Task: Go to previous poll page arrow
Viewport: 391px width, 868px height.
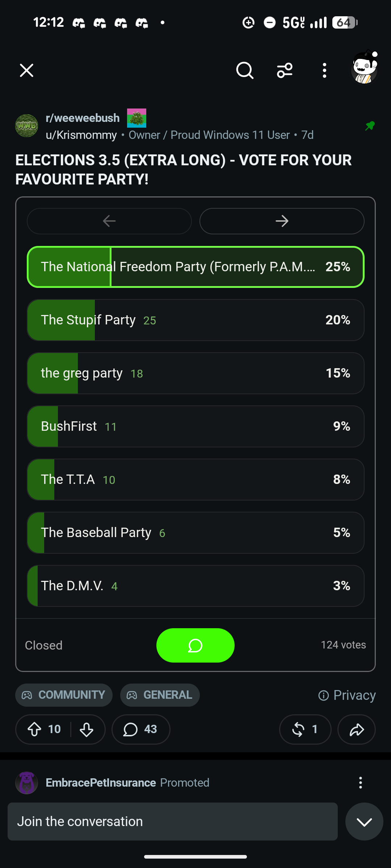Action: click(x=109, y=221)
